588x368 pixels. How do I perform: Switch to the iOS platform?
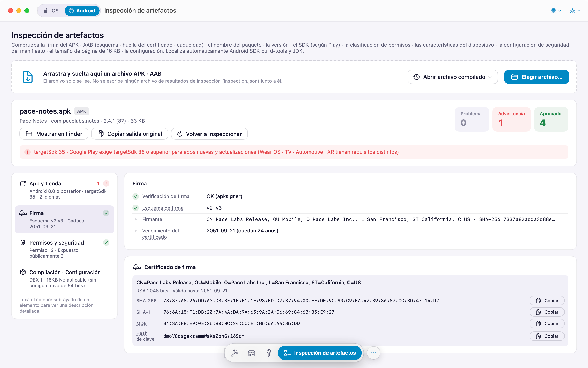click(51, 11)
